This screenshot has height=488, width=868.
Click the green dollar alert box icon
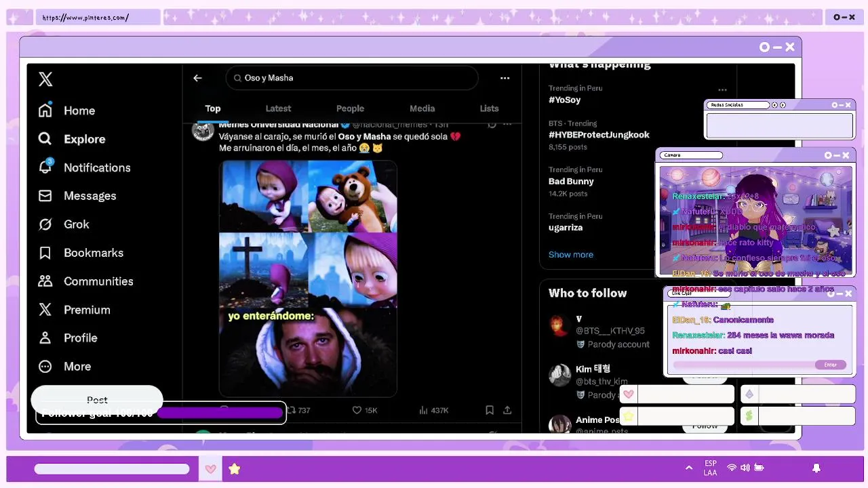[749, 415]
